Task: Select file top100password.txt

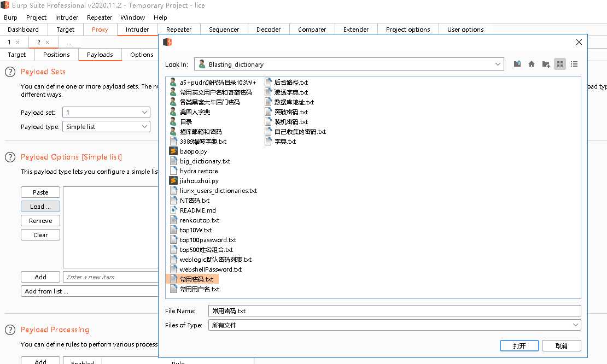Action: (x=203, y=240)
